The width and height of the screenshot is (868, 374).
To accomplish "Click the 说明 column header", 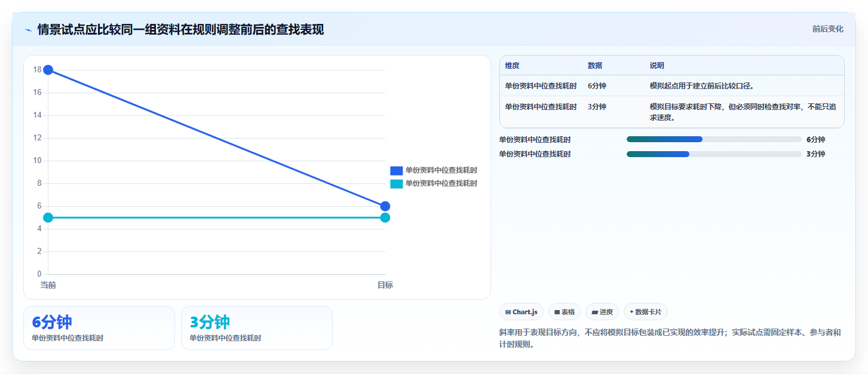I will pyautogui.click(x=657, y=66).
